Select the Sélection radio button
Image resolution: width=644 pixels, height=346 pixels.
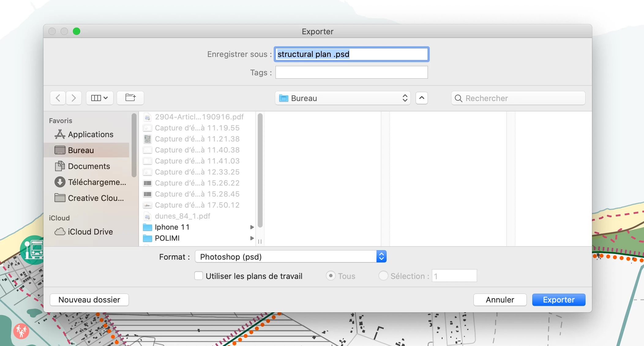tap(383, 276)
